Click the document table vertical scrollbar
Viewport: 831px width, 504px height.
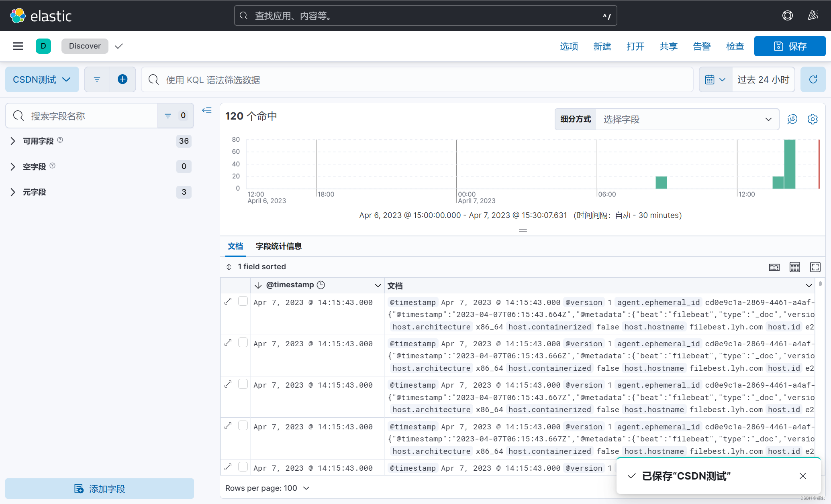[x=820, y=284]
